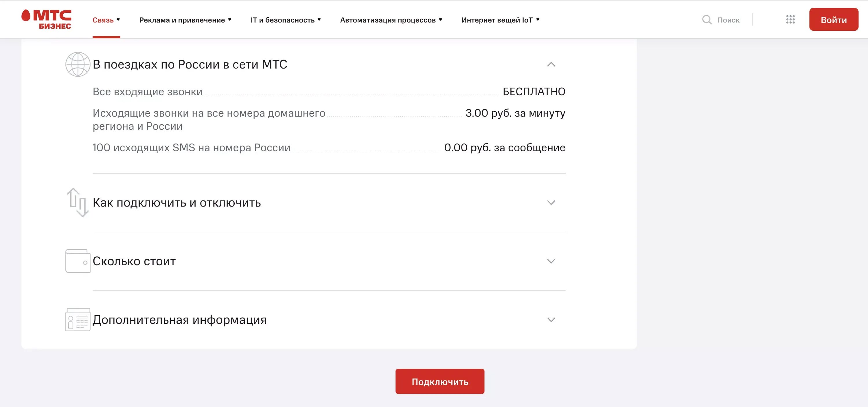This screenshot has height=407, width=868.
Task: Expand Как подключить и отключить chevron
Action: click(x=551, y=202)
